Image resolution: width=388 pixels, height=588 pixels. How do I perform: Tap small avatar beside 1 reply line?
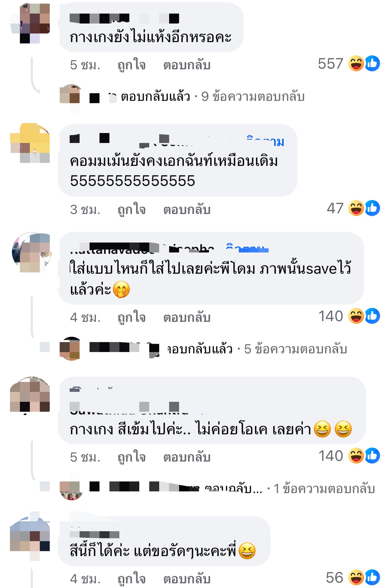(70, 489)
